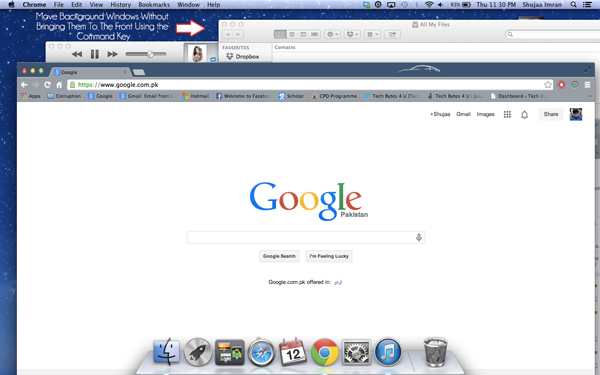
Task: Launch Safari from the Dock
Action: coord(261,352)
